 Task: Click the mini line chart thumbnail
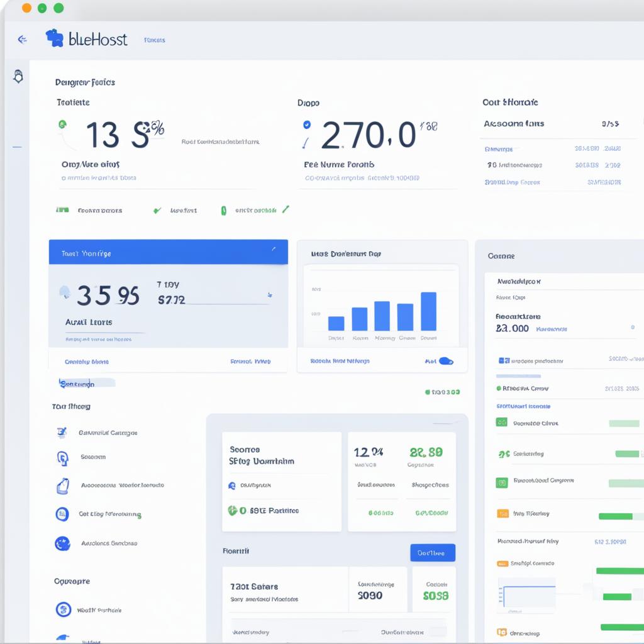(x=526, y=596)
